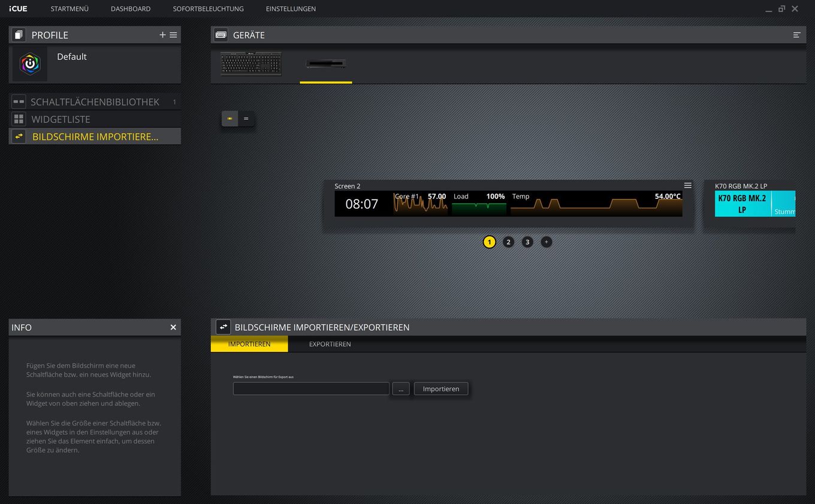
Task: Switch to the EXPORTIEREN tab
Action: click(330, 344)
